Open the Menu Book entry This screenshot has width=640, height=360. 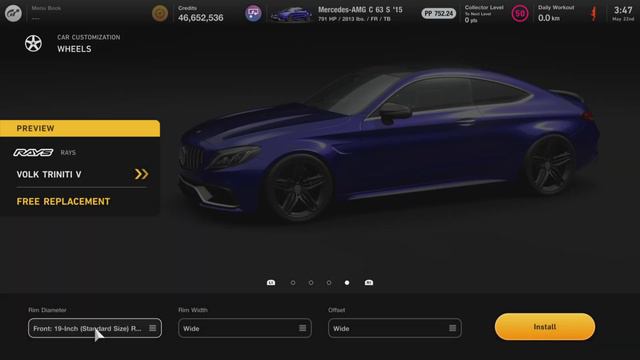[x=46, y=13]
